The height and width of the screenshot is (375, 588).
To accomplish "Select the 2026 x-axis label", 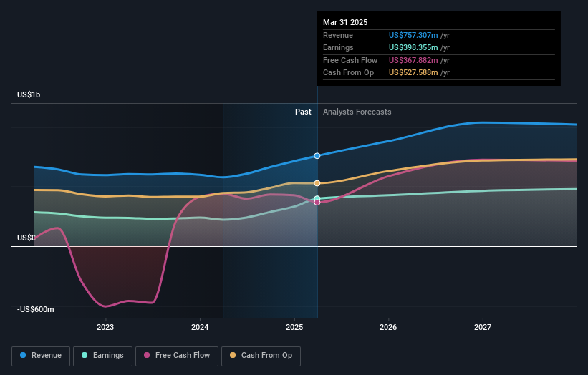I will tap(388, 327).
